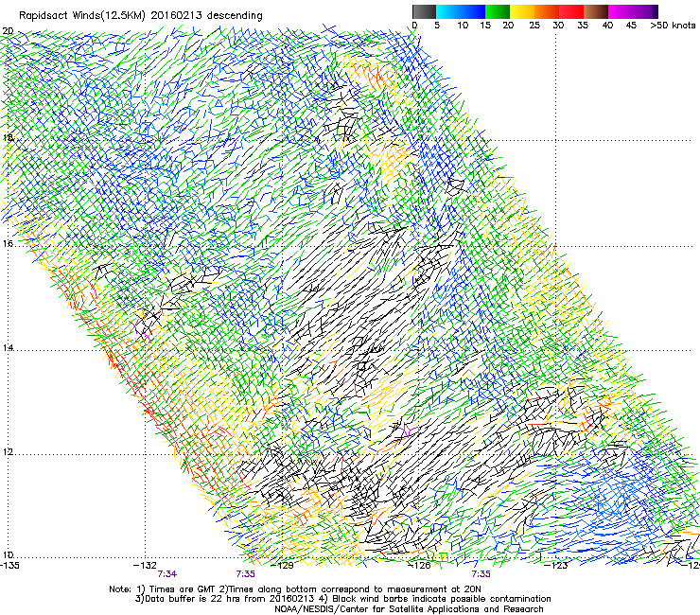Click the longitude axis label '-123'
The image size is (700, 615).
tap(556, 566)
